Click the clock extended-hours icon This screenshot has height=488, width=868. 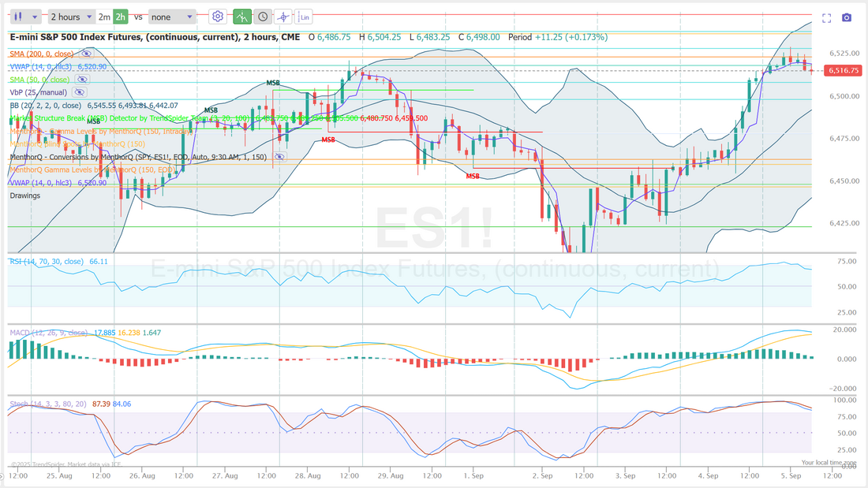coord(262,17)
